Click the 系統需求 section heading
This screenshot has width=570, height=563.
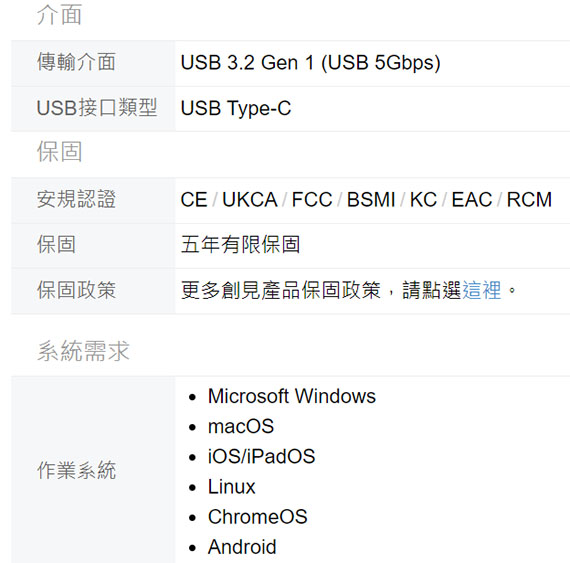[x=83, y=351]
